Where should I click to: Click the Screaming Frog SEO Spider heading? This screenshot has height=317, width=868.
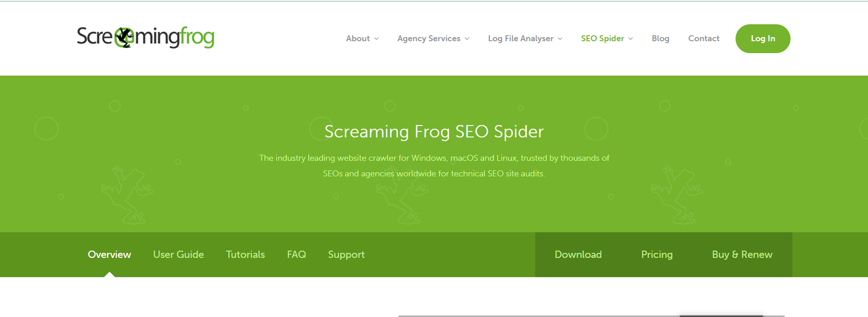coord(434,131)
